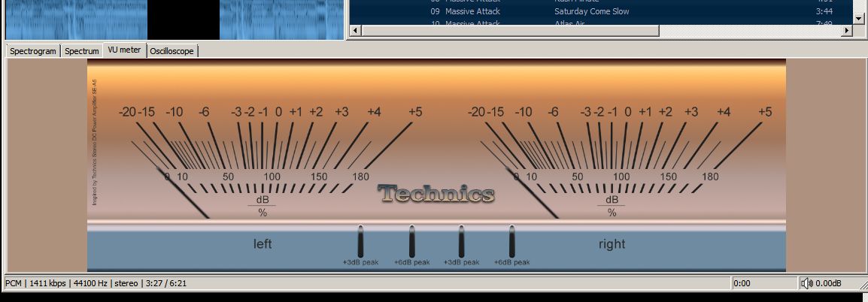Click the PCM 1411 kbps playback status text
868x302 pixels.
point(96,283)
